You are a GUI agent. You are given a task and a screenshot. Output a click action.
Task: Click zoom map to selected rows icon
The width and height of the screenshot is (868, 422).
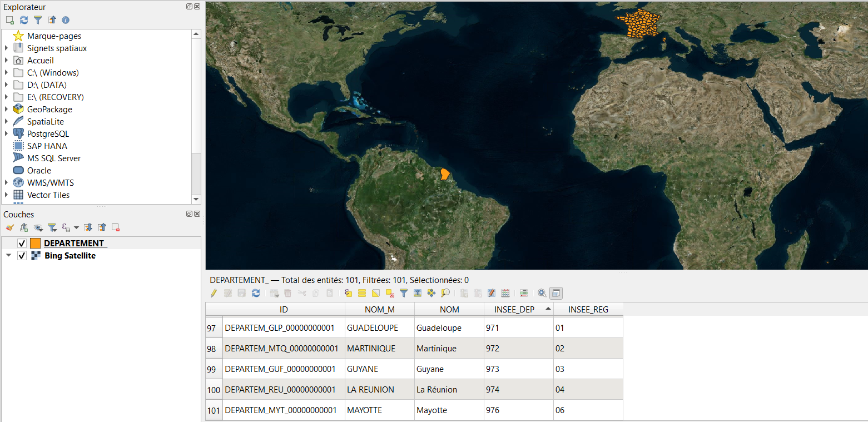point(445,293)
